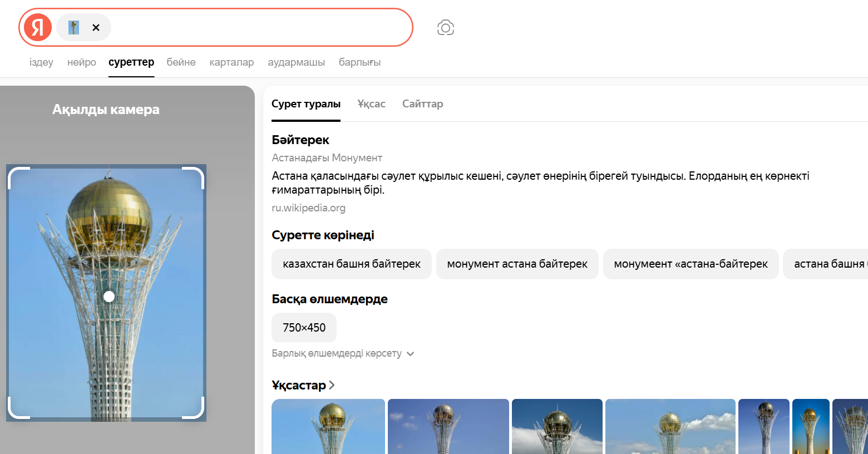Select chip казахстан башня байтерек
Screen dimensions: 868x454
[351, 264]
